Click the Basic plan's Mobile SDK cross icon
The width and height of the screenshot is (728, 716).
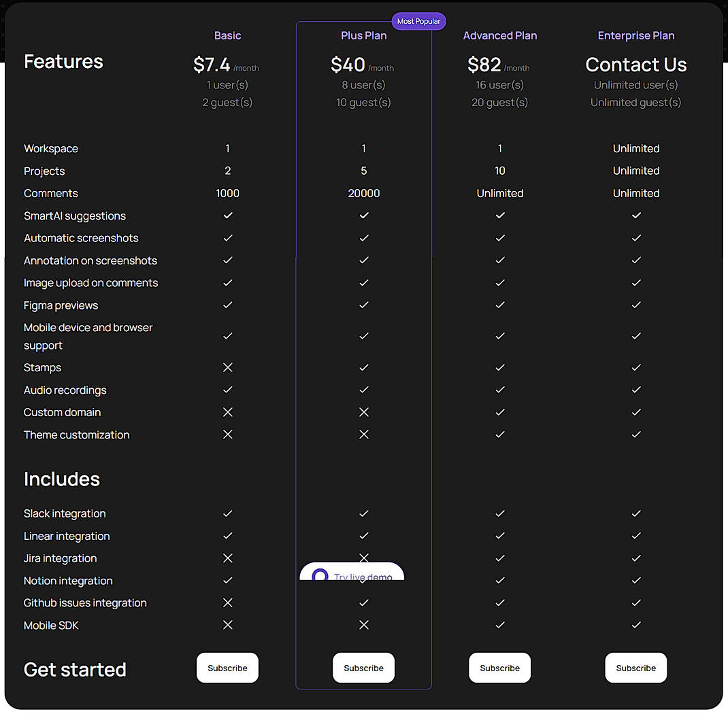click(x=227, y=625)
